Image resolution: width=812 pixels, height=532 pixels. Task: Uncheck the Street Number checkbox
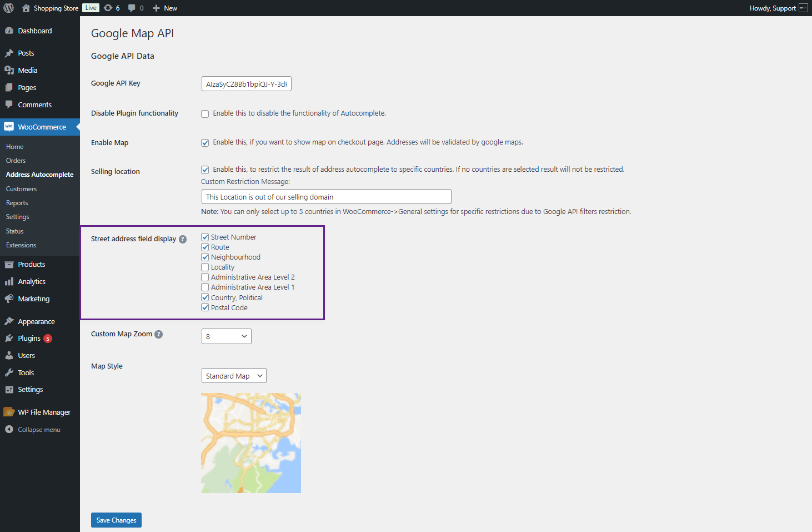point(205,236)
